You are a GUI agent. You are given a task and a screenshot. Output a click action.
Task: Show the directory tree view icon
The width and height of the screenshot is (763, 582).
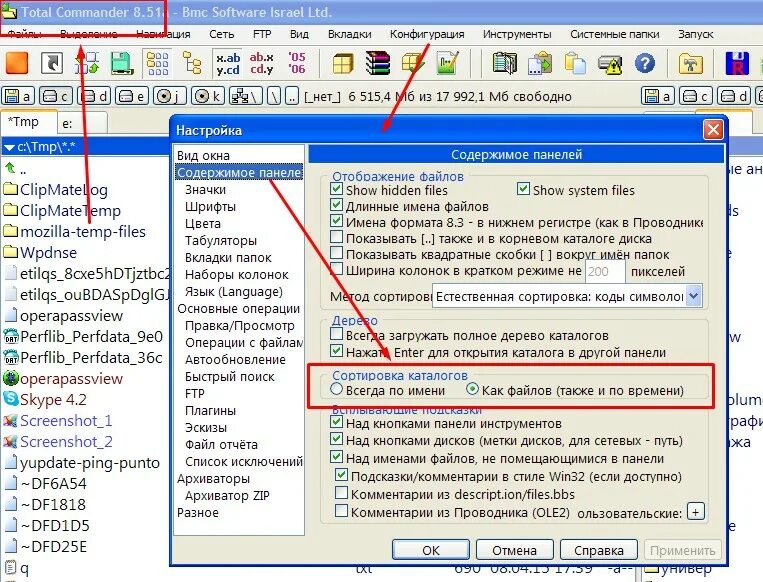coord(192,63)
